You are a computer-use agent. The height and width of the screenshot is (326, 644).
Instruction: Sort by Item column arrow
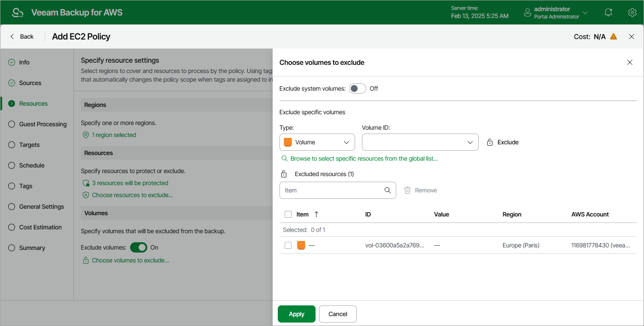pos(316,214)
